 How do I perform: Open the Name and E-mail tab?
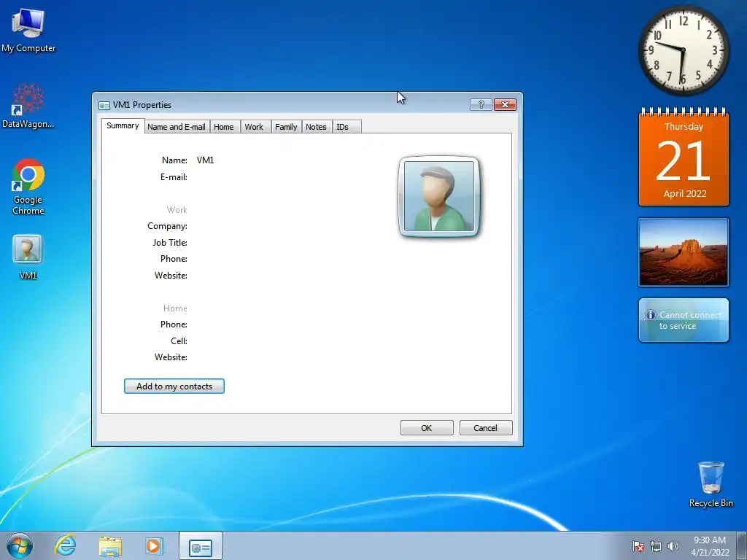tap(177, 127)
